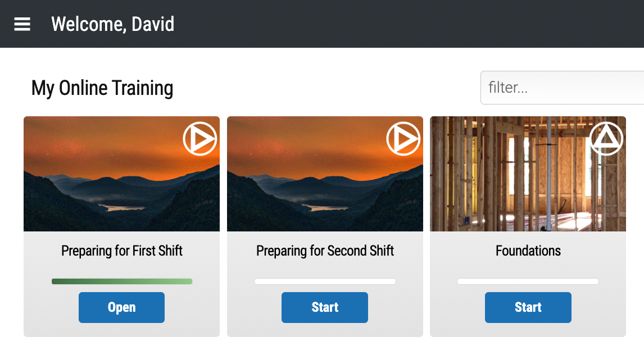Select the Preparing for First Shift title
644x364 pixels.
pos(121,251)
